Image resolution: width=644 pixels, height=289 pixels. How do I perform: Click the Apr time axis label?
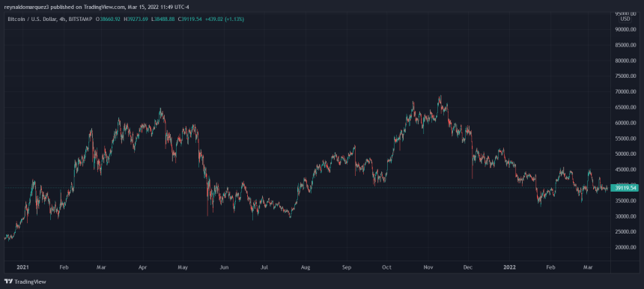tap(142, 267)
